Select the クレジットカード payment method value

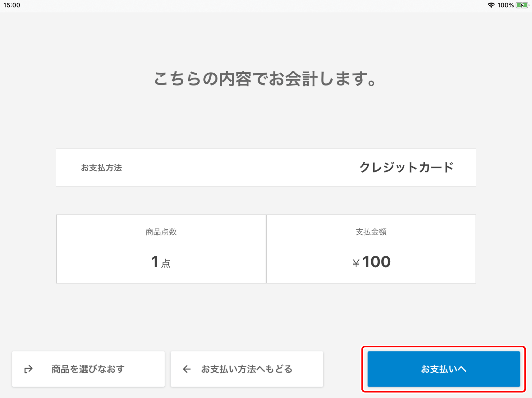[406, 167]
